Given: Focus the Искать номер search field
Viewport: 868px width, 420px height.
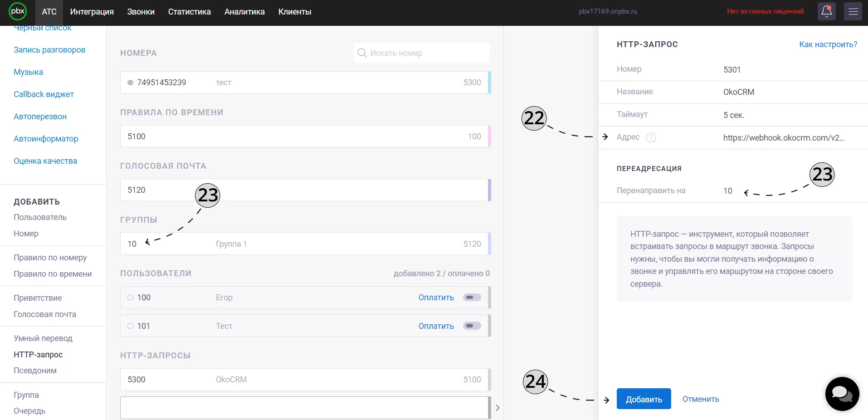Looking at the screenshot, I should [x=421, y=53].
